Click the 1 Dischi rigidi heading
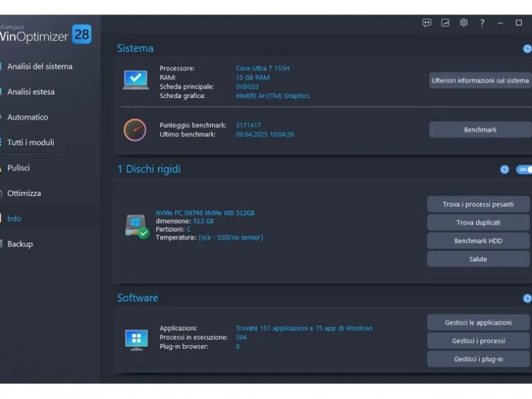 (149, 169)
